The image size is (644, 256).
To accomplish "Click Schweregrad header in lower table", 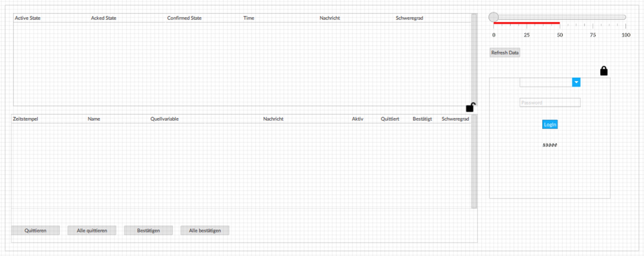I will coord(455,119).
